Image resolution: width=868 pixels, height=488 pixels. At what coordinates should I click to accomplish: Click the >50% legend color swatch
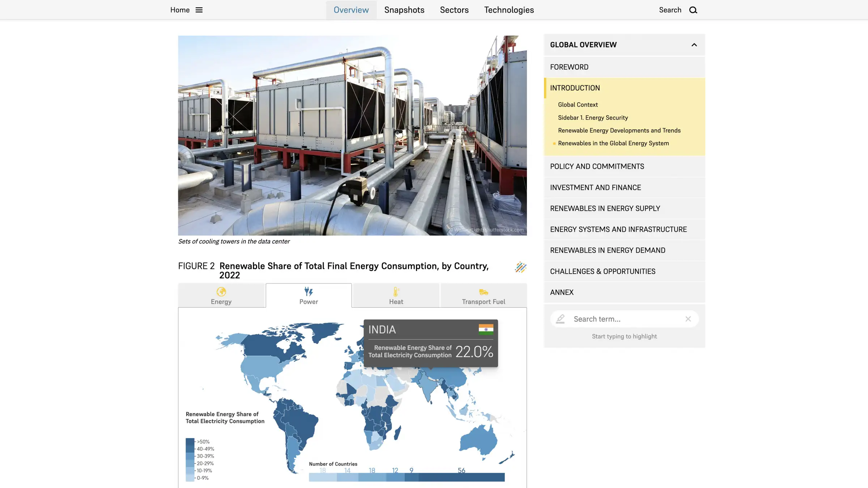[190, 442]
